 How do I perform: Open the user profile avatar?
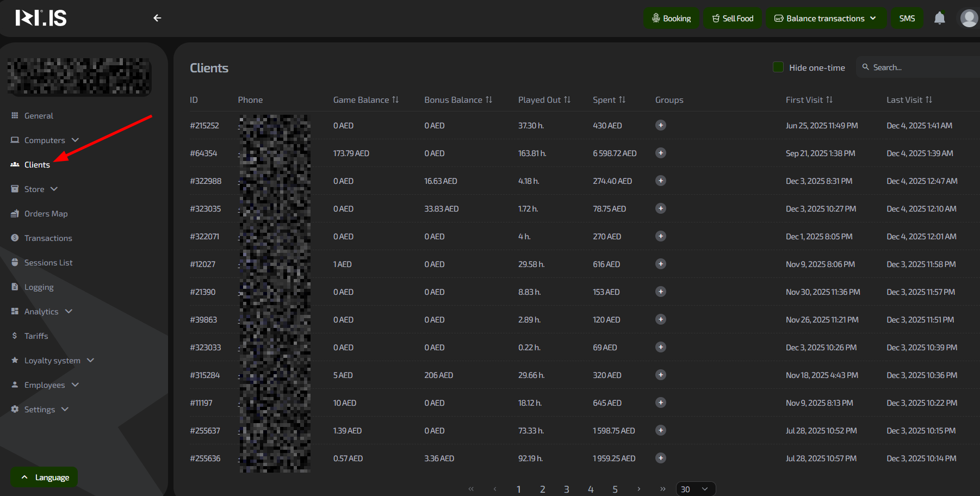click(x=969, y=18)
